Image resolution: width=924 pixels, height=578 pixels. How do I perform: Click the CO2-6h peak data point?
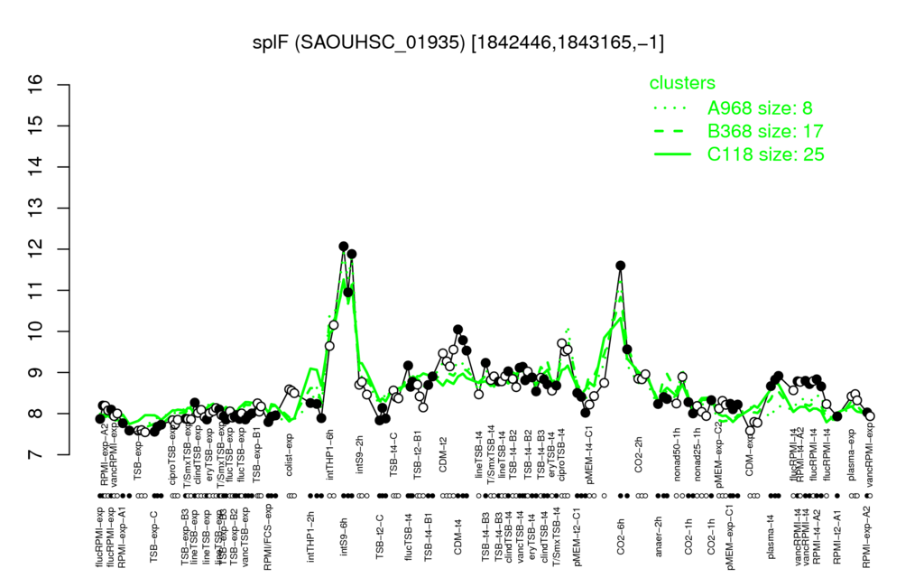point(621,266)
